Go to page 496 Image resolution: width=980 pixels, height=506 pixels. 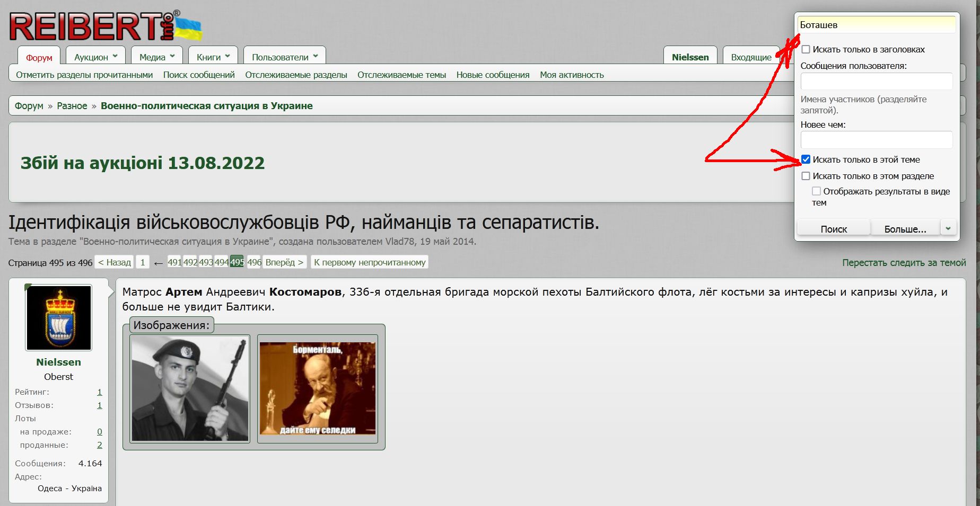coord(254,262)
